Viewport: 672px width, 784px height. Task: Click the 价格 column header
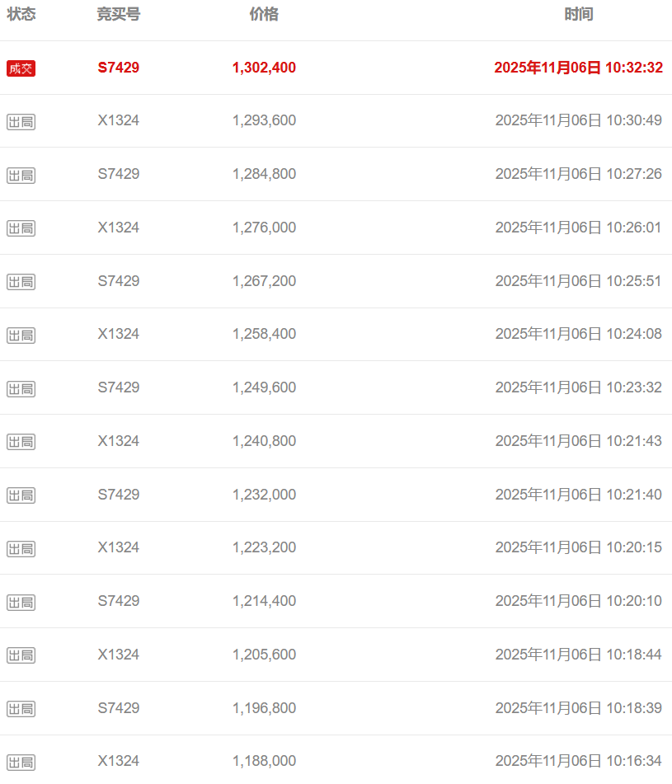[264, 15]
